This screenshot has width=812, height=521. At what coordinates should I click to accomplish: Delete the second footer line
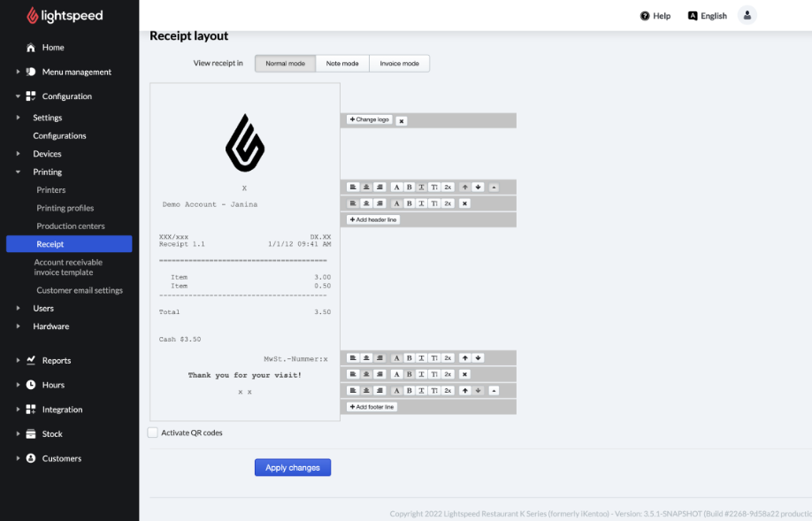[x=464, y=374]
